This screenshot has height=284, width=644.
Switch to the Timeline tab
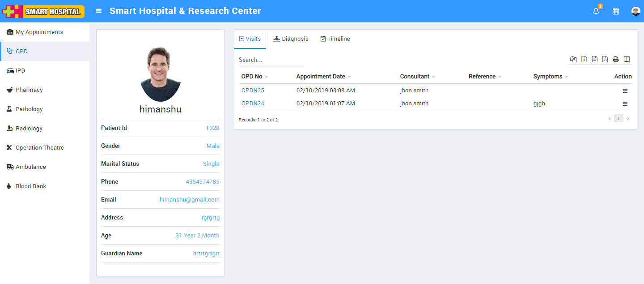point(335,39)
